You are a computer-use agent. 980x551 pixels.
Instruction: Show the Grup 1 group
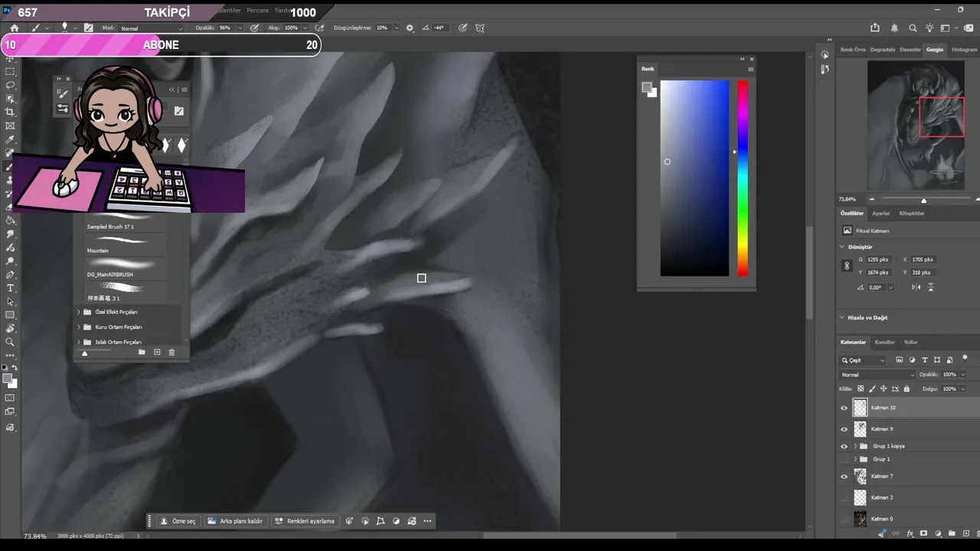click(844, 459)
